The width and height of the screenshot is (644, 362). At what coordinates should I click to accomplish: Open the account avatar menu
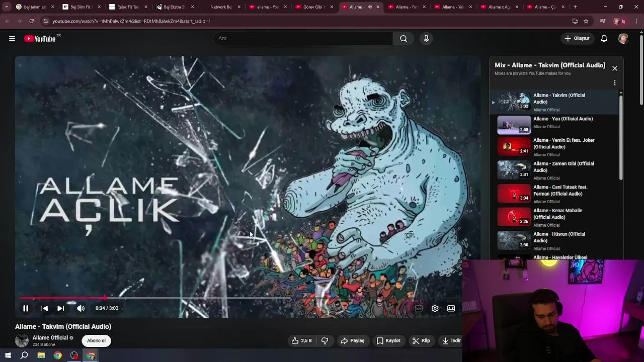[623, 39]
